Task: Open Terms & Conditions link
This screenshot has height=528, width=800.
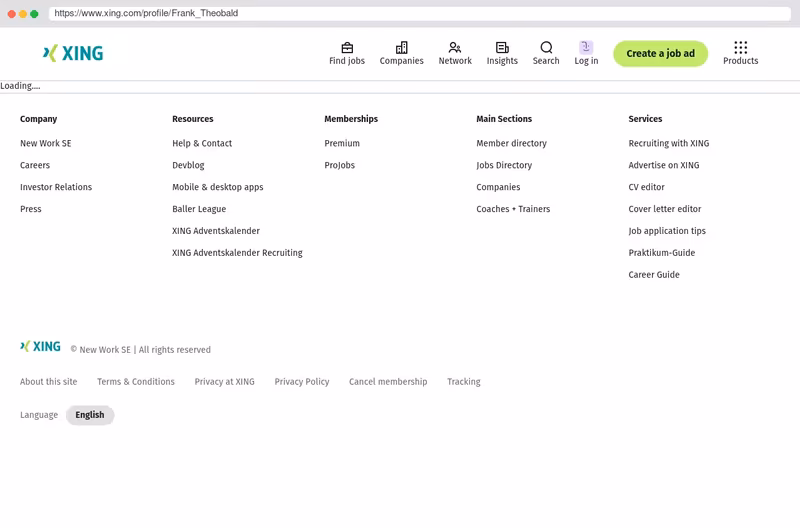Action: pos(136,382)
